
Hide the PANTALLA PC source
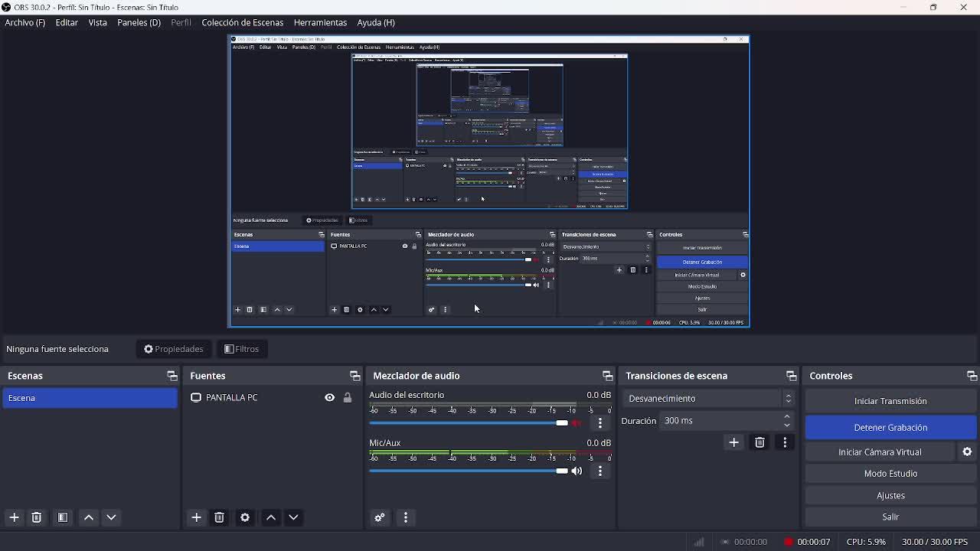pyautogui.click(x=329, y=398)
